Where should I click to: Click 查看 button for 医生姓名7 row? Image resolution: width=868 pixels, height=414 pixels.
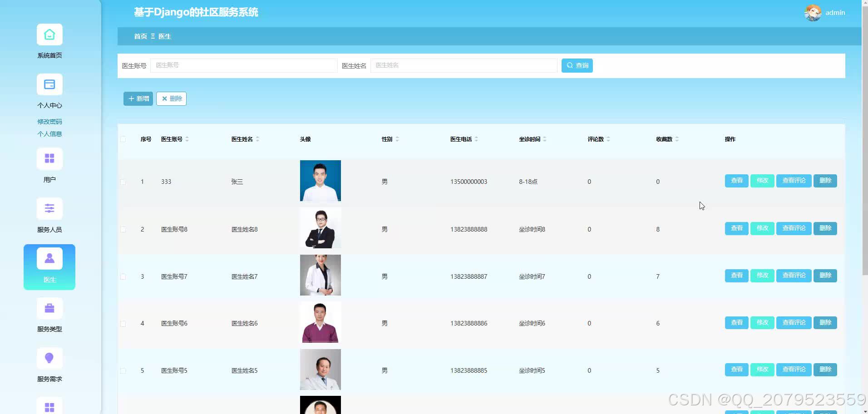pos(736,276)
